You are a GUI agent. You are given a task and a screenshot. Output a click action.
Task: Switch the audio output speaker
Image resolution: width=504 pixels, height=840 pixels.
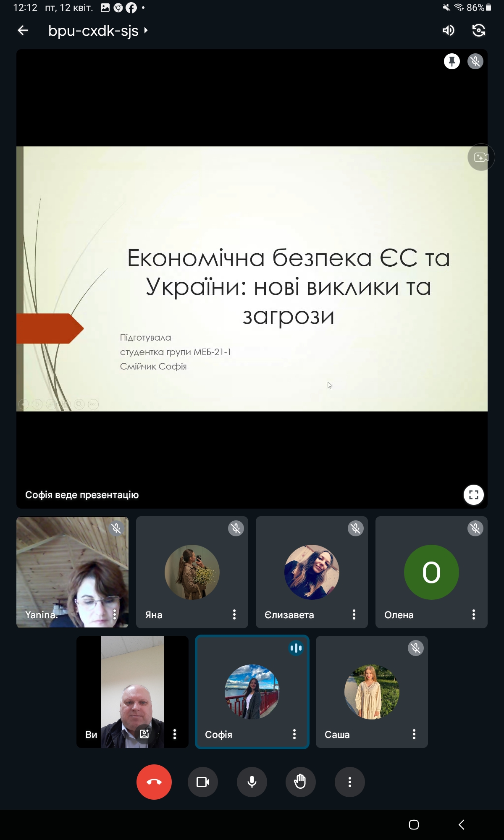point(448,30)
